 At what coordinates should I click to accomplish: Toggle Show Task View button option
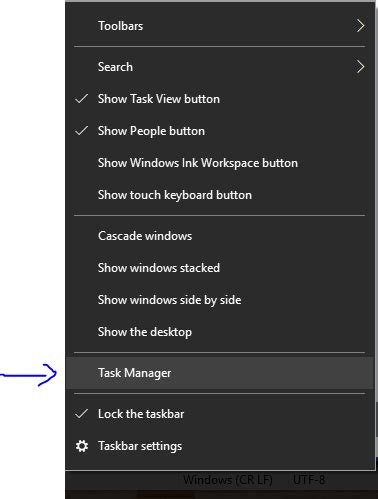click(x=220, y=99)
